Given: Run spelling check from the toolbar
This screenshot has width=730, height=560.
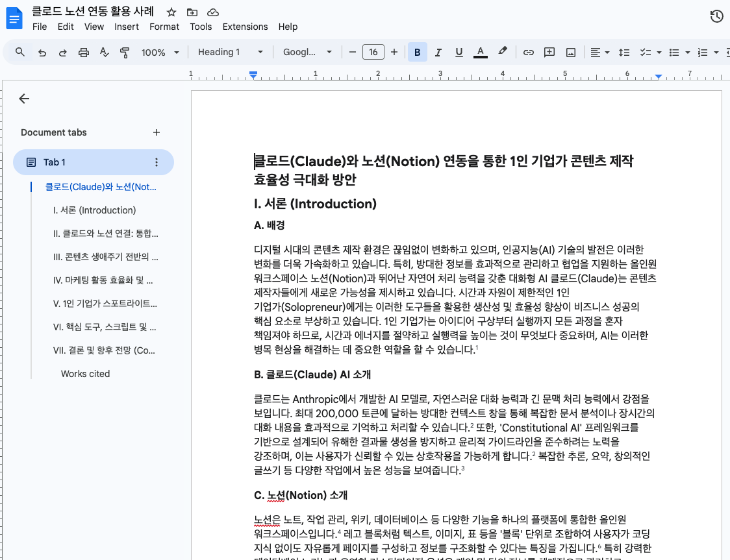Looking at the screenshot, I should click(x=104, y=51).
